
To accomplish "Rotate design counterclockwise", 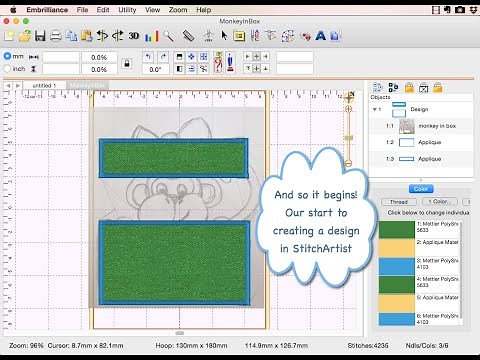I will tap(148, 57).
